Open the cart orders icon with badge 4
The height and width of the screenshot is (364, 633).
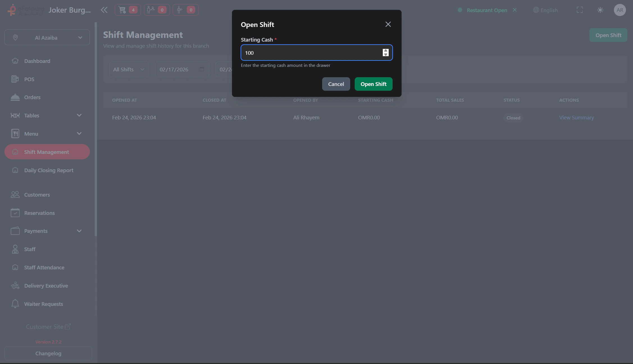pos(127,10)
